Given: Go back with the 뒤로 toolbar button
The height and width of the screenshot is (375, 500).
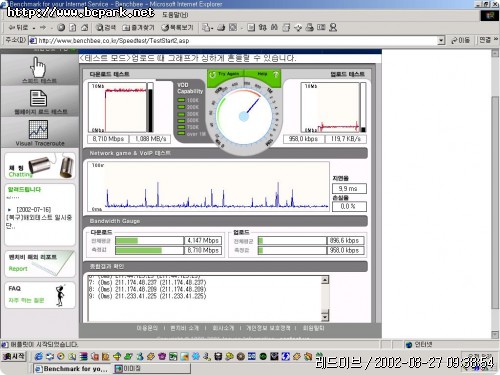Looking at the screenshot, I should [x=18, y=28].
